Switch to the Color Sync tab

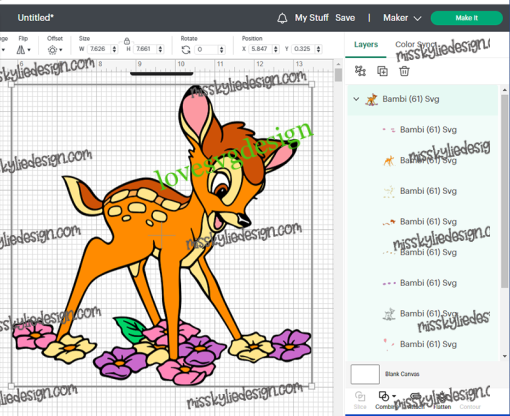[415, 44]
